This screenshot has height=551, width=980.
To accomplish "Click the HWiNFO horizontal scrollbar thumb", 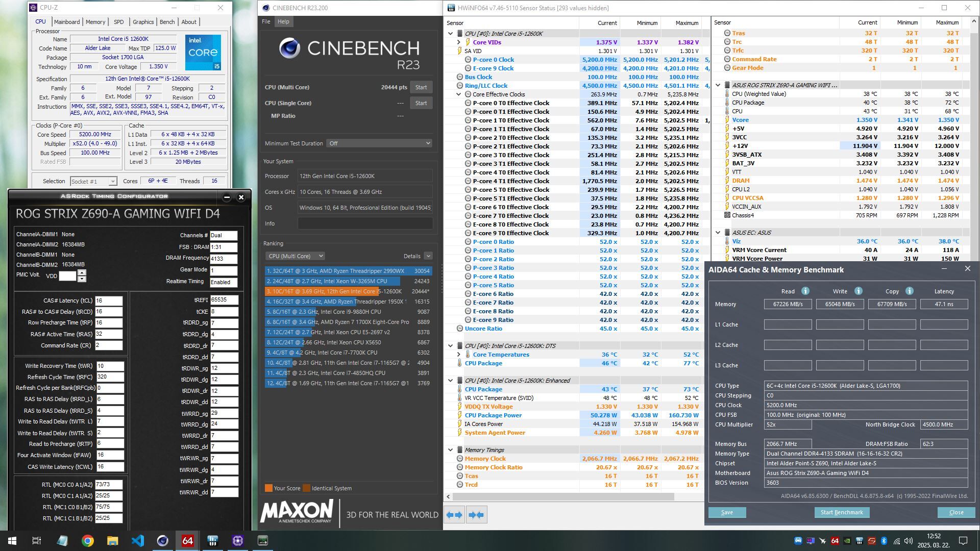I will (x=563, y=496).
